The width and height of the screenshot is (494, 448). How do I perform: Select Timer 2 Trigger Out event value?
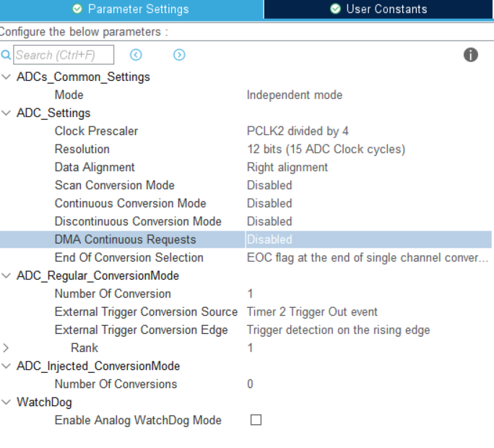(312, 312)
